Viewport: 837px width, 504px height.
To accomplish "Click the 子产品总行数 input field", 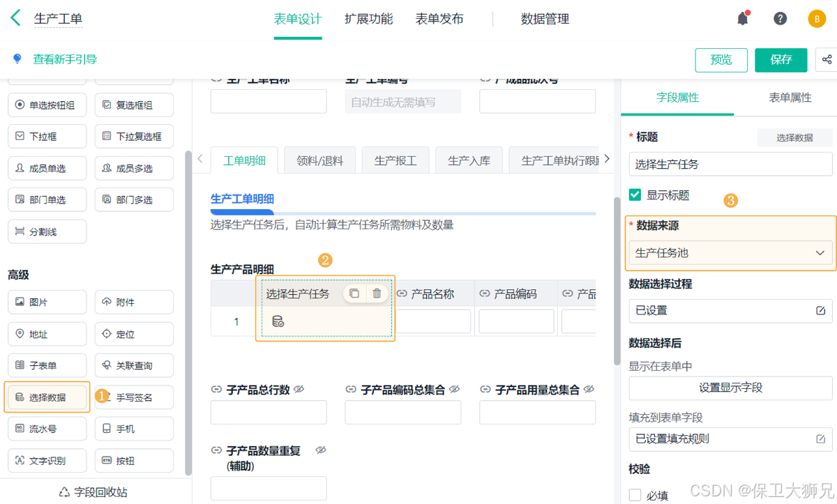I will coord(269,413).
